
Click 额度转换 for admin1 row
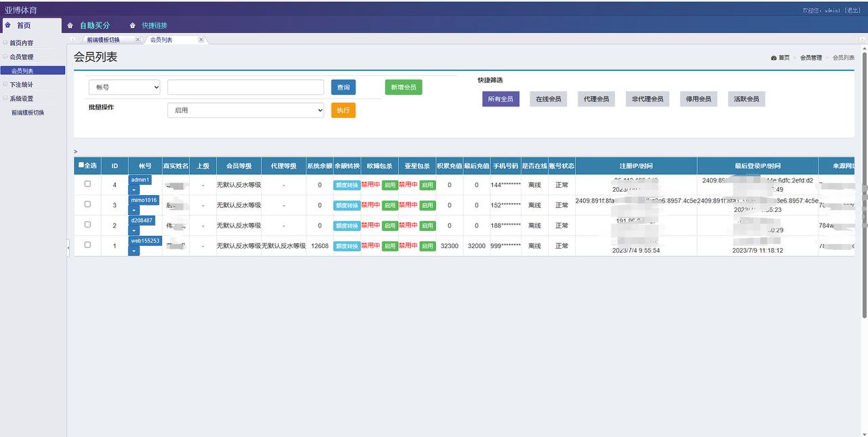(x=347, y=185)
